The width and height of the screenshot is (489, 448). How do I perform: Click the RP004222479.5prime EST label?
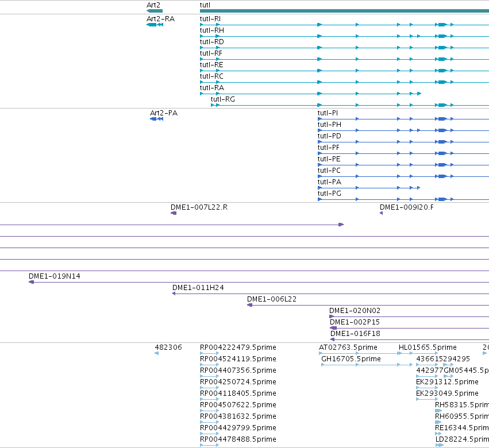pos(238,347)
